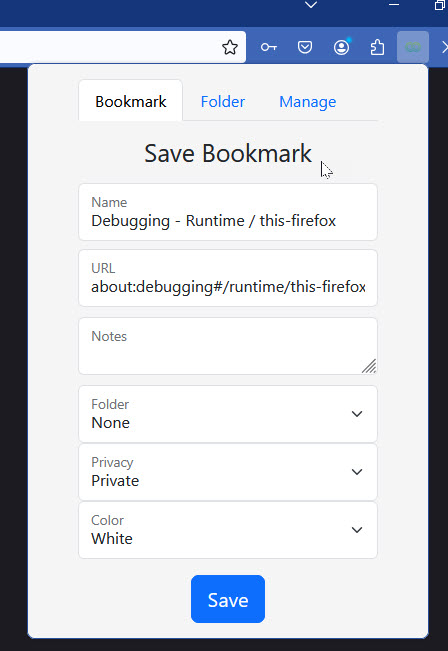Click the Name input field
This screenshot has width=448, height=651.
coord(228,212)
